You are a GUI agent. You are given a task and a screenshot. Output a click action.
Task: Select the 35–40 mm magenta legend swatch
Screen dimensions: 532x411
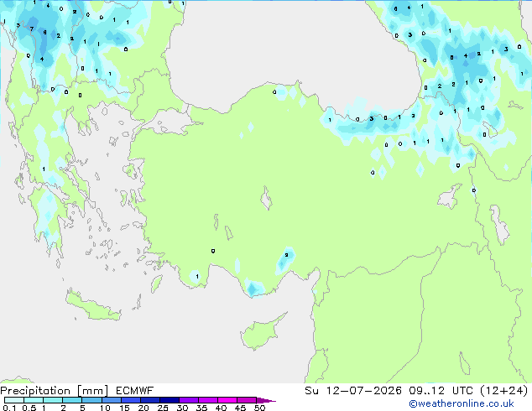(207, 400)
